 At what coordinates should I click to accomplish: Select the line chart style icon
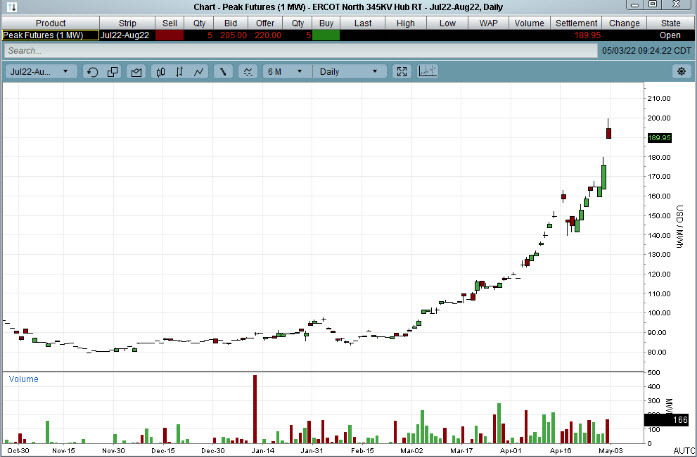point(198,72)
